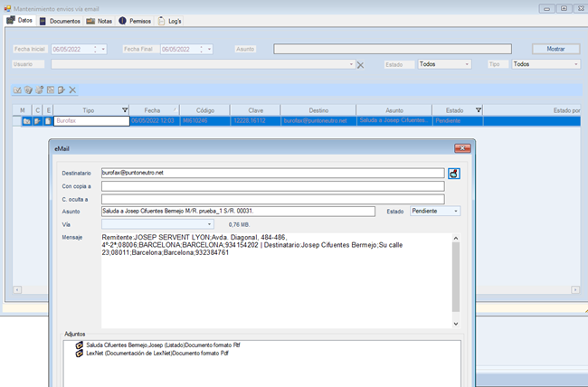Image resolution: width=588 pixels, height=387 pixels.
Task: Click the address book icon beside Destinatario
Action: click(454, 172)
